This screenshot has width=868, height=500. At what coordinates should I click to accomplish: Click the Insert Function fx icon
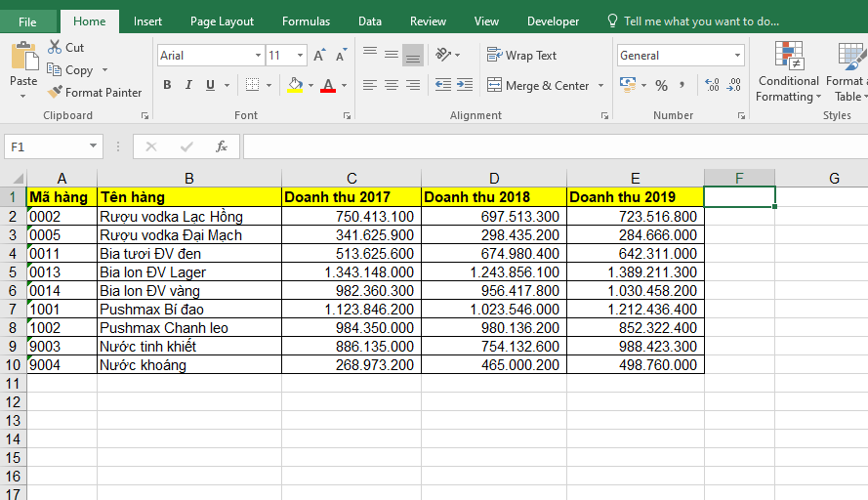[x=222, y=146]
